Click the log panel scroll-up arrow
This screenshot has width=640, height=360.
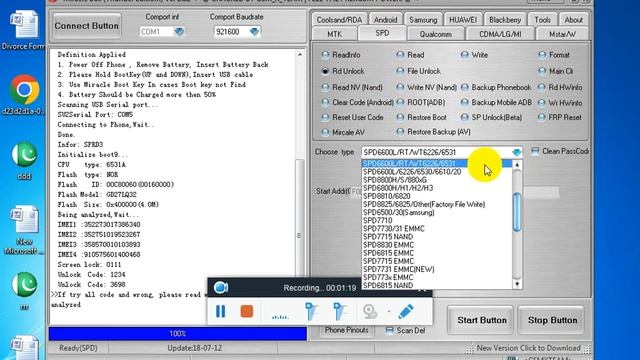click(300, 54)
